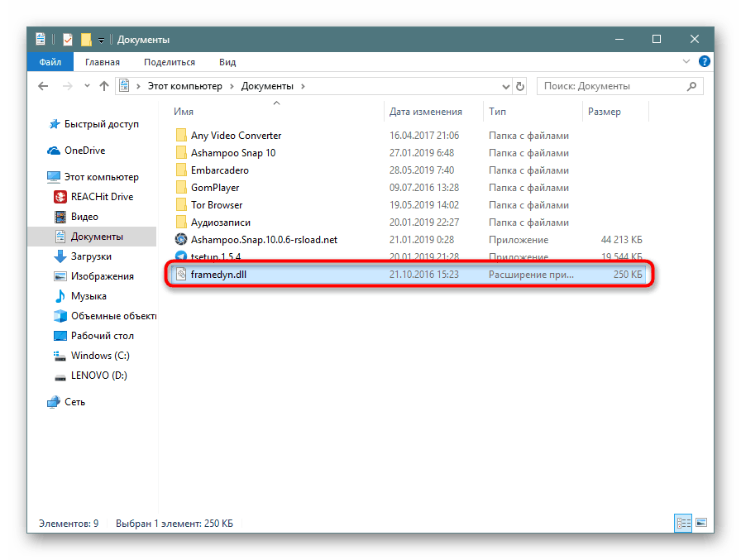741x560 pixels.
Task: Refresh the folder with the refresh icon
Action: [520, 86]
